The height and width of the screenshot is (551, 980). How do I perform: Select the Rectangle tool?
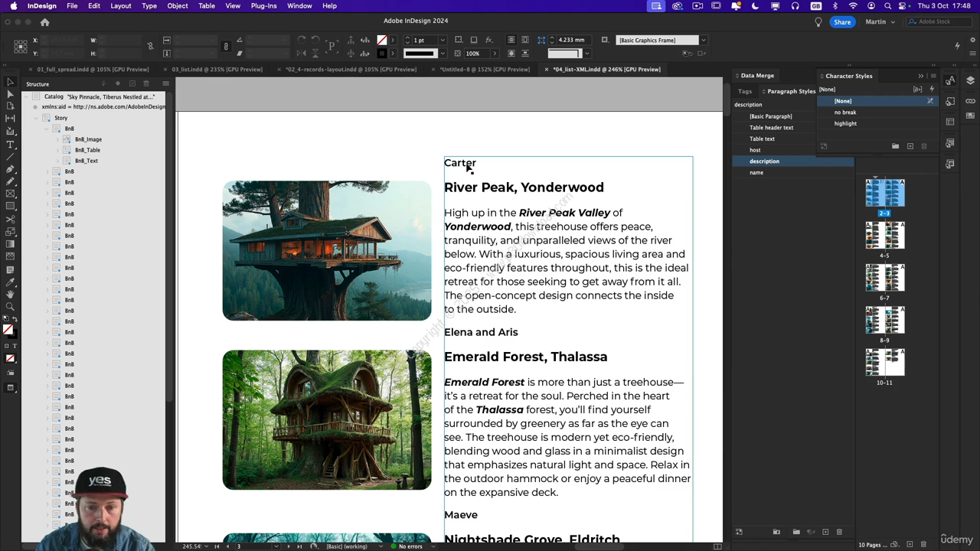pos(10,207)
